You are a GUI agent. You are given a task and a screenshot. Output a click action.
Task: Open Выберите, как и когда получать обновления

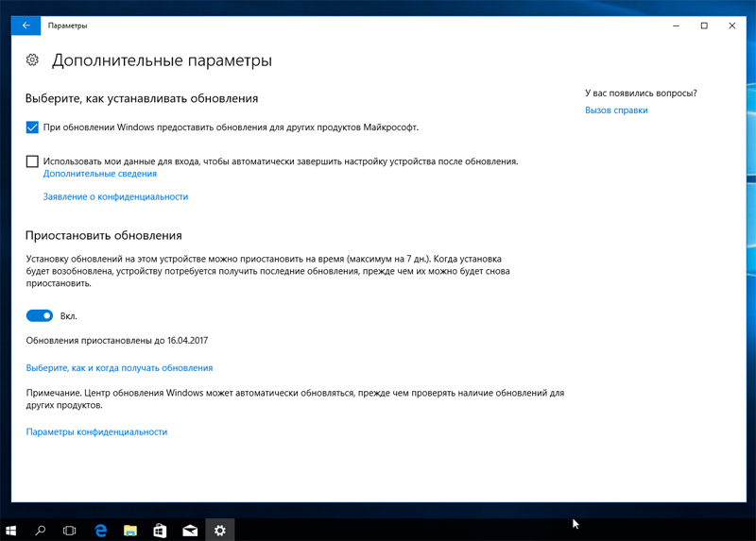pos(119,367)
